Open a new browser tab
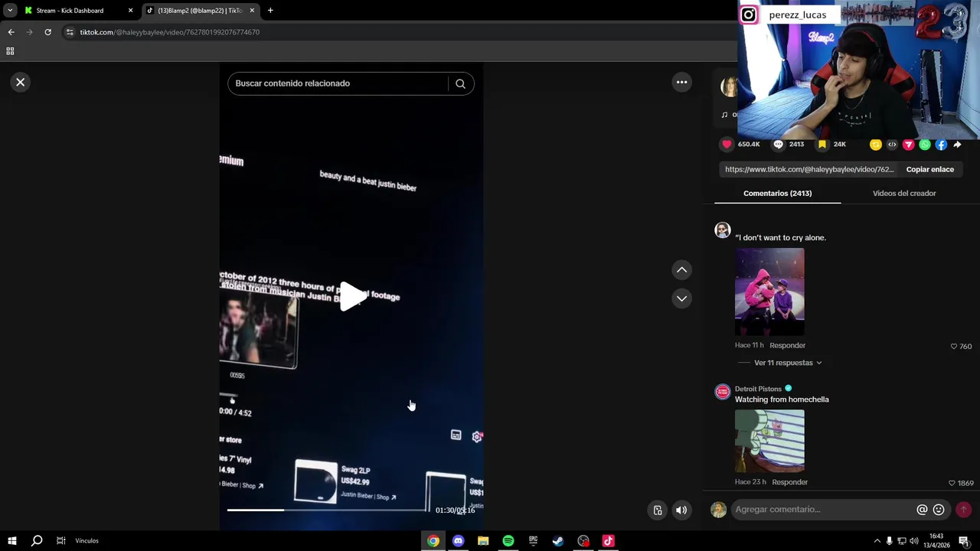This screenshot has height=551, width=980. click(270, 11)
